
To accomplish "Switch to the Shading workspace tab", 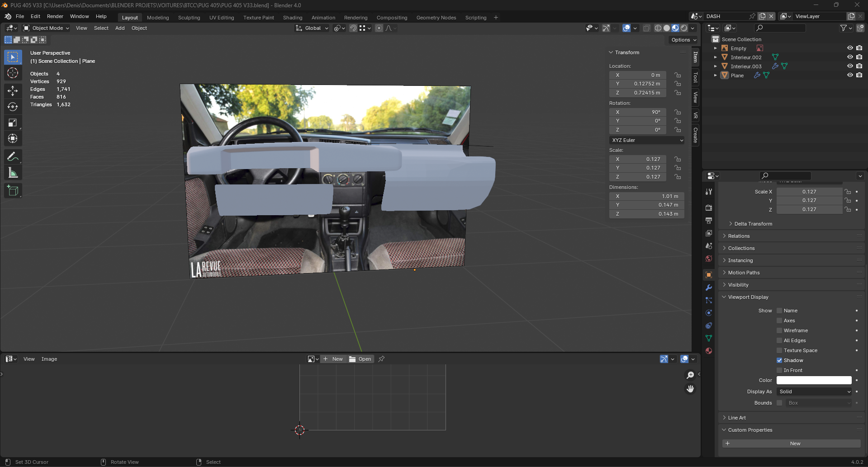I will click(x=292, y=18).
